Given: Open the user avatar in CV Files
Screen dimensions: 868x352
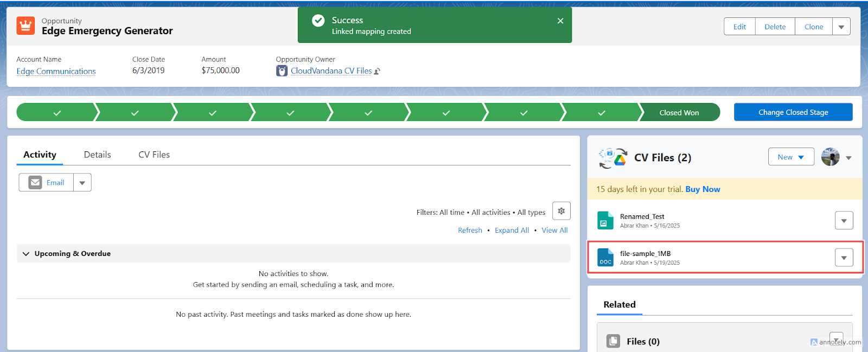Looking at the screenshot, I should [x=831, y=157].
